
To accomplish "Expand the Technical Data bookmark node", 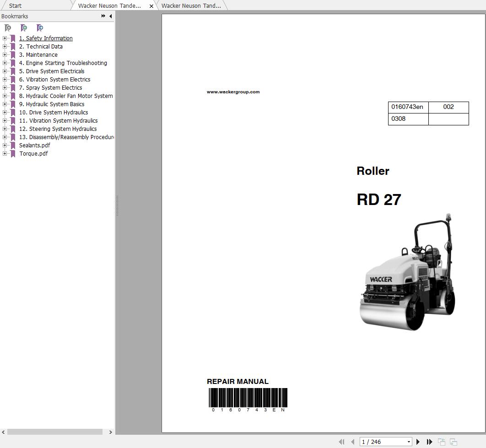I will click(x=5, y=47).
